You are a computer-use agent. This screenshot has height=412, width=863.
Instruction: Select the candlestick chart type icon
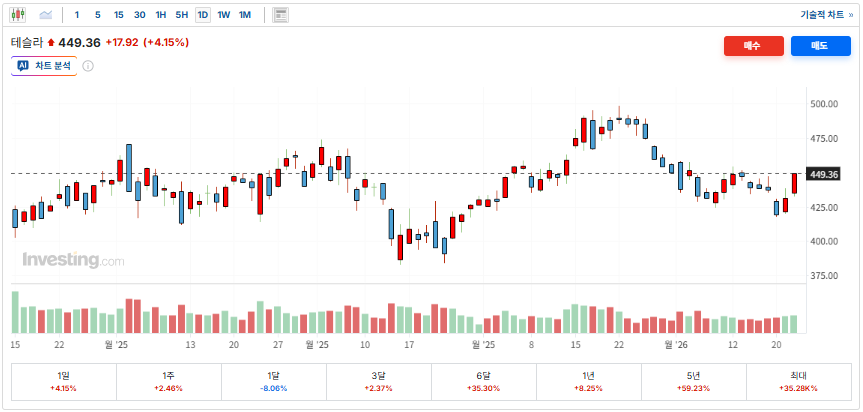tap(18, 15)
